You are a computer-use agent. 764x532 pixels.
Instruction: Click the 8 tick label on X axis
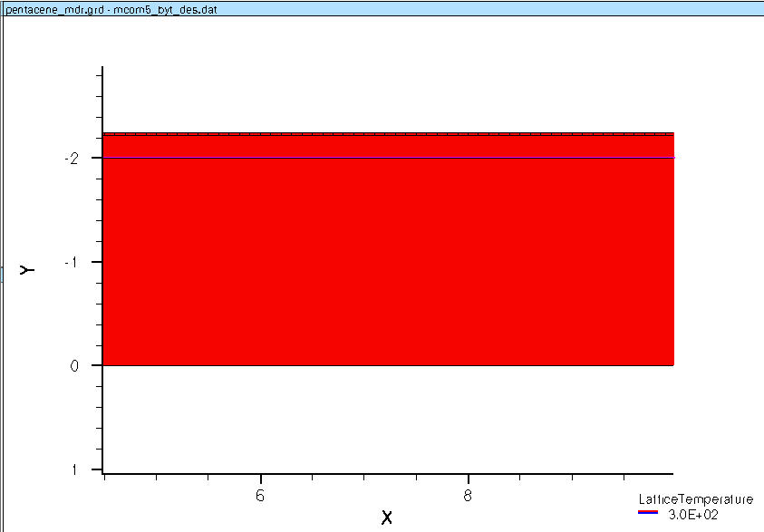pos(468,495)
